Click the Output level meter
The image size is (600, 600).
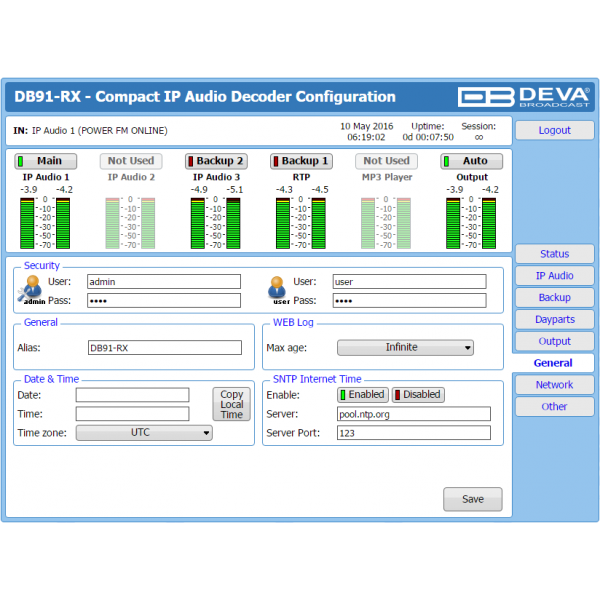[471, 223]
